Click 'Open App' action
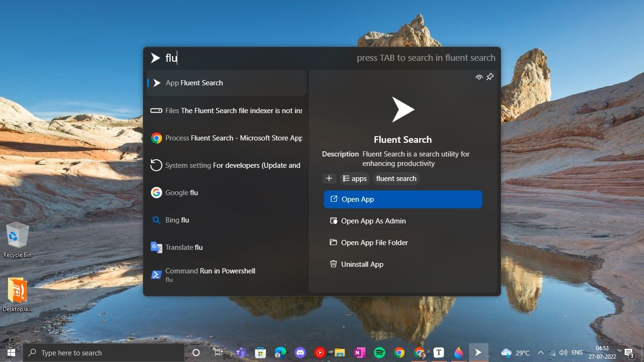This screenshot has width=644, height=362. click(403, 199)
